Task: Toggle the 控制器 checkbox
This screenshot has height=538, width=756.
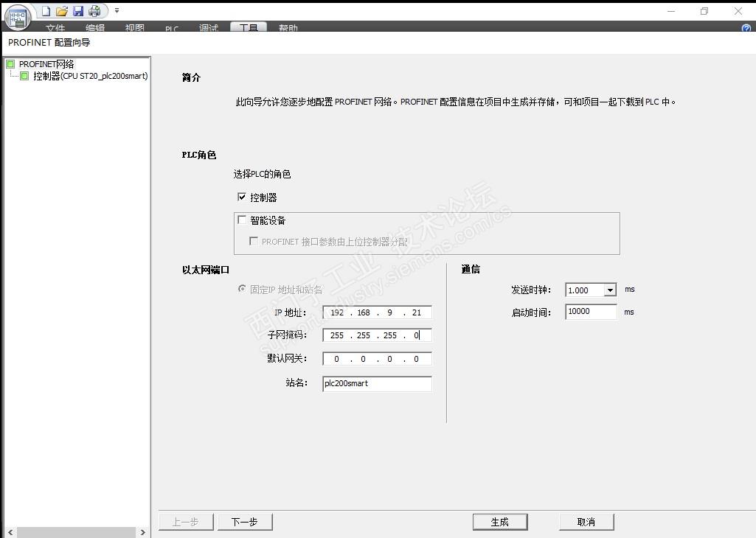Action: tap(242, 197)
